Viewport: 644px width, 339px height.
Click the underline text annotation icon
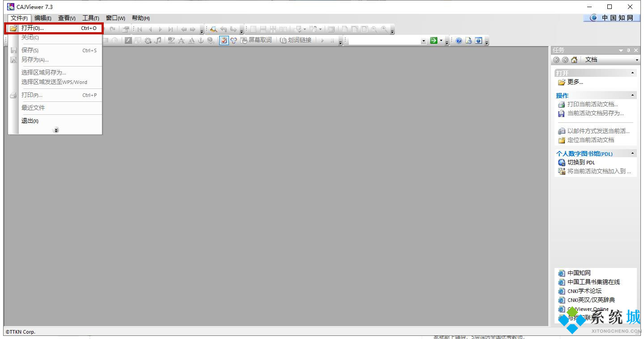[x=191, y=41]
